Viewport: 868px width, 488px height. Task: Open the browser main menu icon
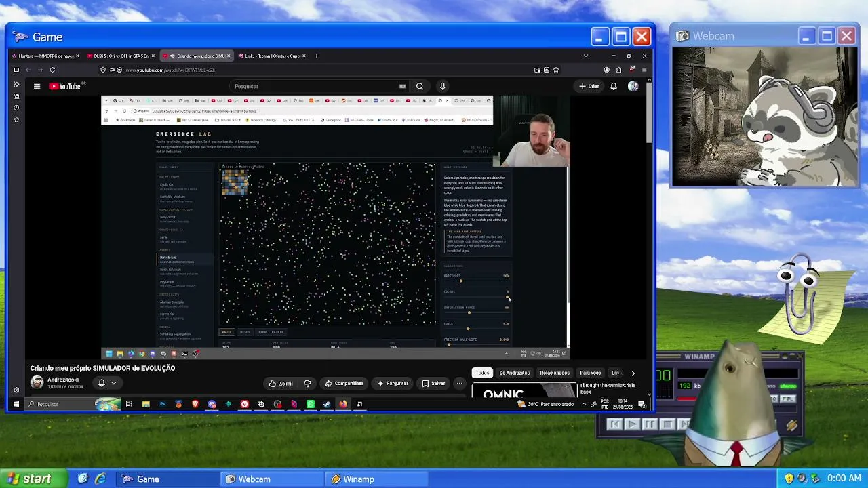(x=644, y=70)
